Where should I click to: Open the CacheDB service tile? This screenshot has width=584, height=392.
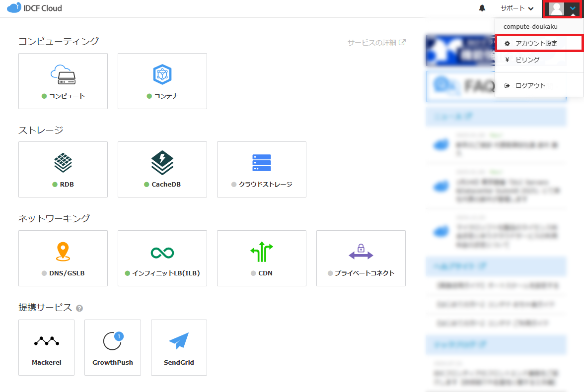coord(162,169)
